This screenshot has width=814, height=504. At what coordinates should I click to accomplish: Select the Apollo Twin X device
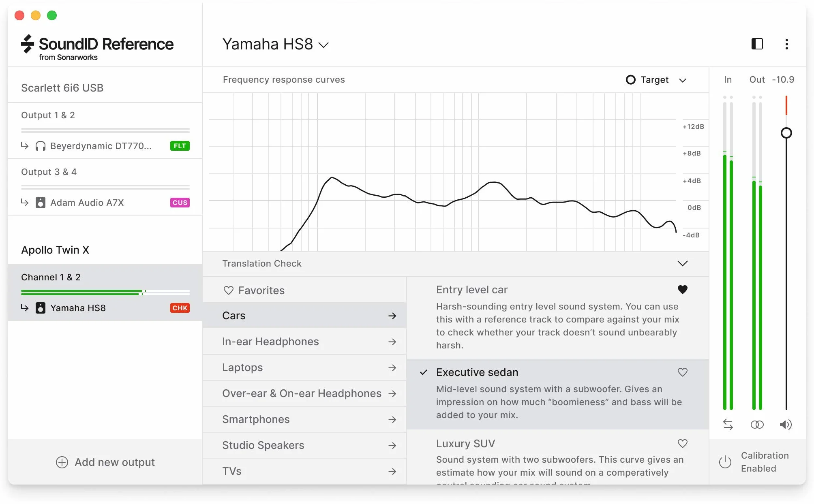click(x=55, y=250)
